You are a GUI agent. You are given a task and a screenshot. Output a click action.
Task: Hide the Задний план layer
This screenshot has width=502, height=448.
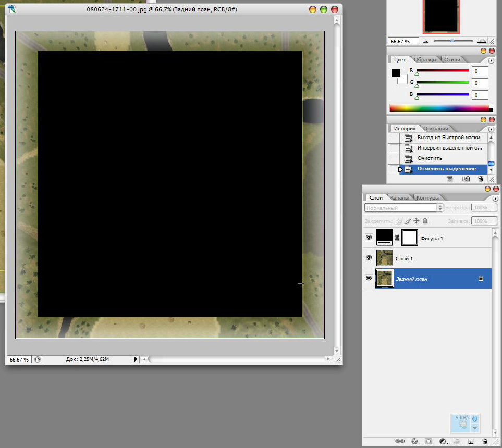369,279
